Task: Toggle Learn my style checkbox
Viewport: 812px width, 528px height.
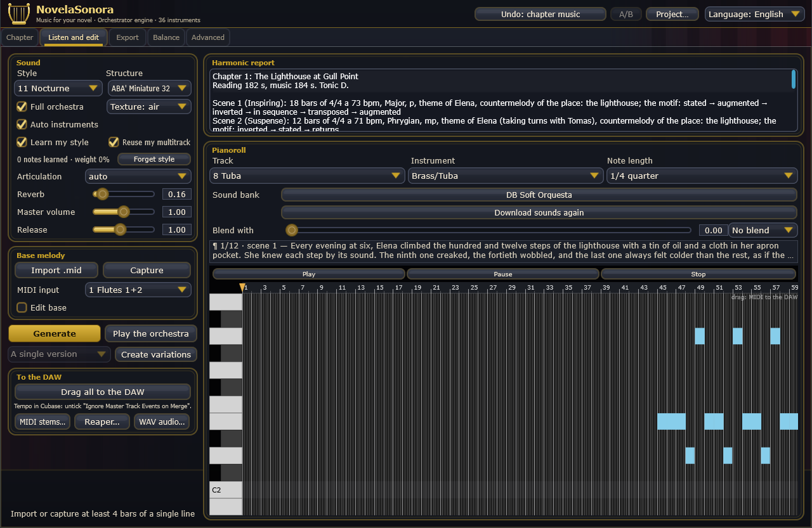Action: point(22,142)
